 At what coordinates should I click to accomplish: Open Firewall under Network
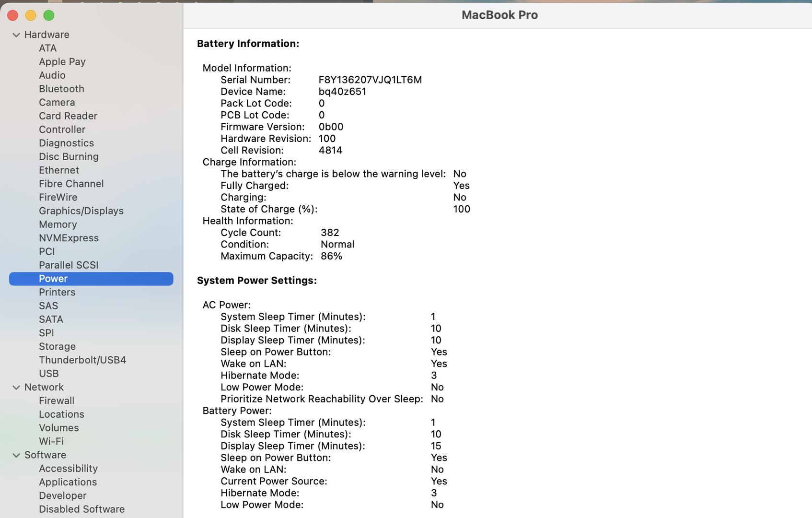coord(56,400)
